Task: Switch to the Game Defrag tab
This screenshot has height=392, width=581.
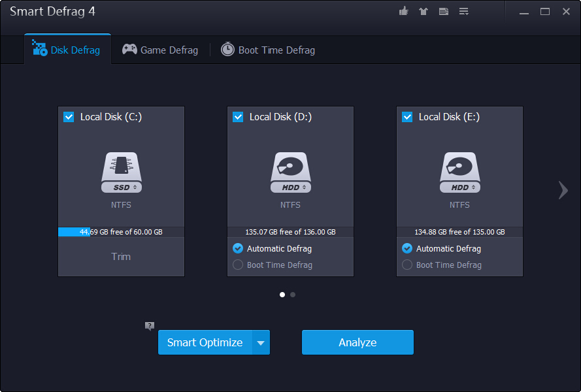Action: point(160,50)
